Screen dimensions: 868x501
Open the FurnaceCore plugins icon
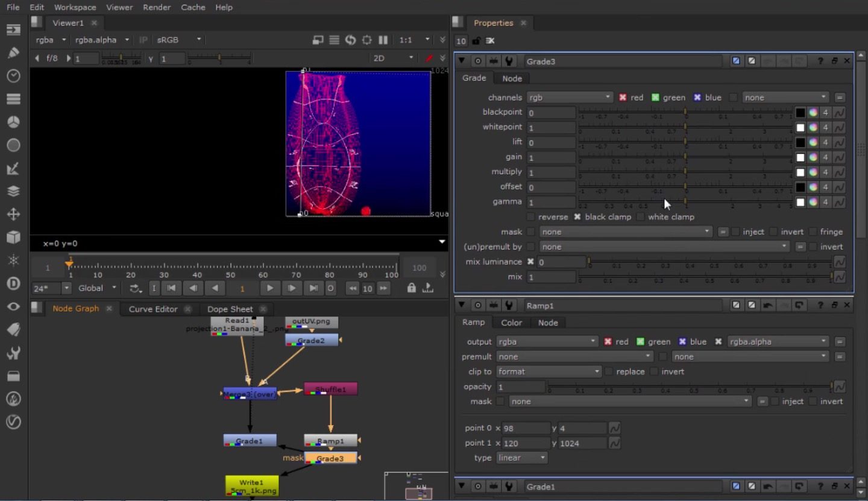coord(13,399)
